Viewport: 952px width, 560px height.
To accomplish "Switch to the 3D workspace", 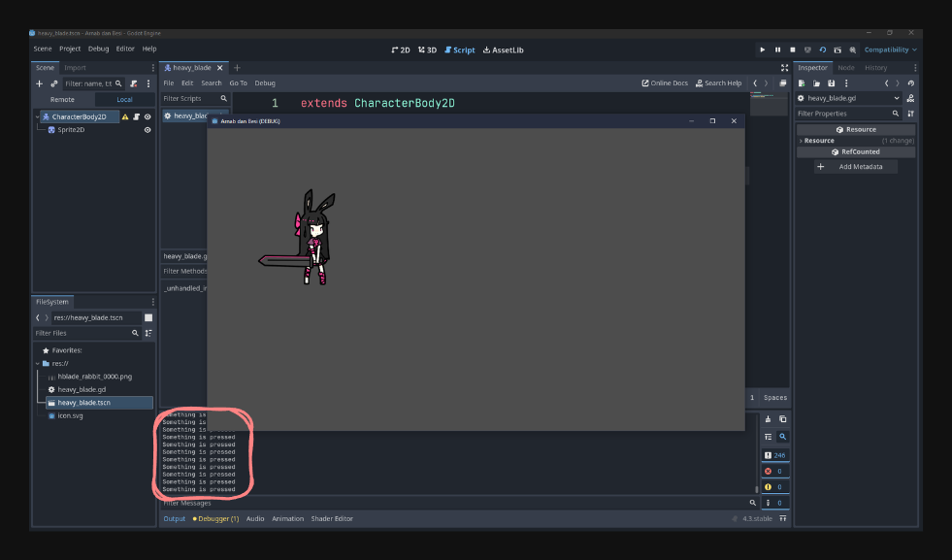I will pyautogui.click(x=427, y=50).
